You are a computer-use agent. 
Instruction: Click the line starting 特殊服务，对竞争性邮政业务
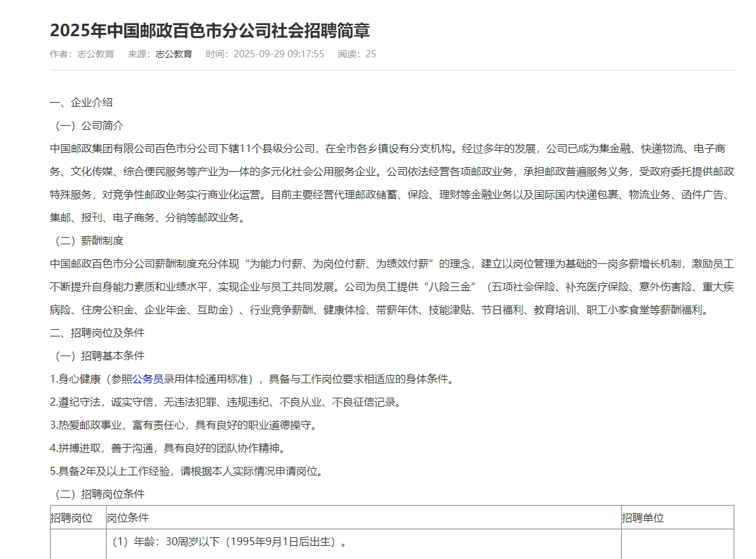point(391,194)
